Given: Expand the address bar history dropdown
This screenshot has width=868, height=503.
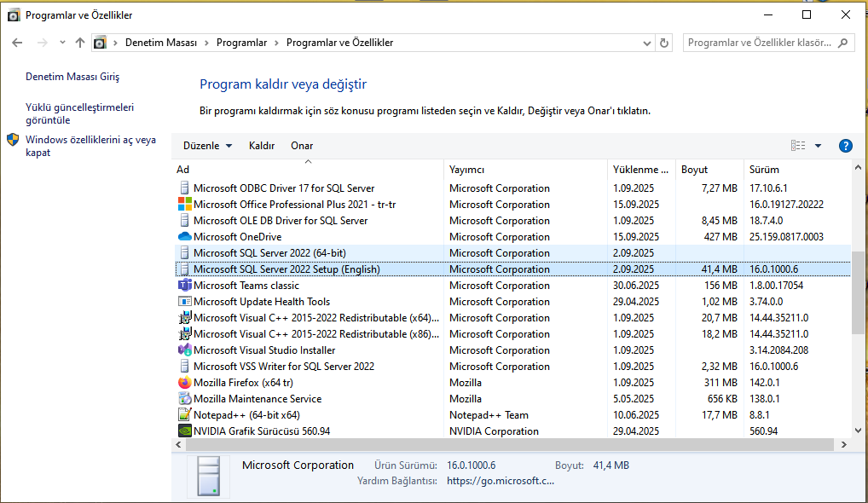Looking at the screenshot, I should (x=647, y=43).
